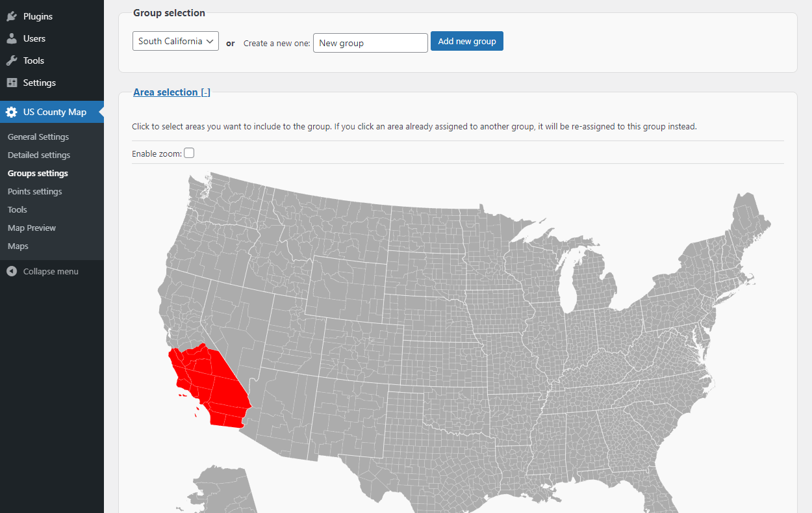Click the Tools wrench icon
The image size is (812, 513).
pos(12,60)
